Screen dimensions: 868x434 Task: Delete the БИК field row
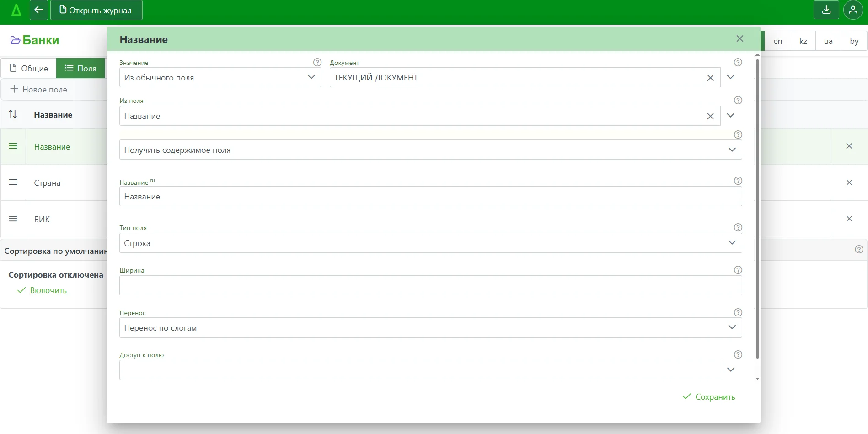849,219
